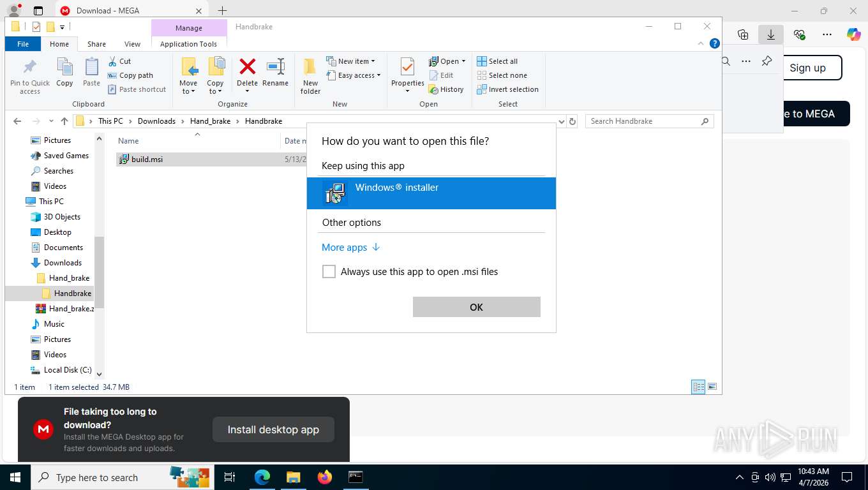
Task: Open the Application Tools tab
Action: pyautogui.click(x=188, y=44)
